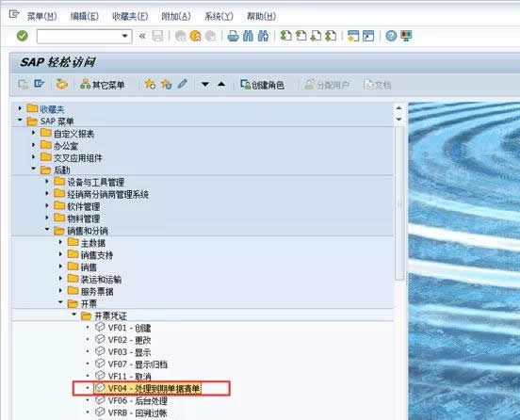This screenshot has height=420, width=520.
Task: Expand the 自定义报表 folder
Action: pyautogui.click(x=33, y=133)
